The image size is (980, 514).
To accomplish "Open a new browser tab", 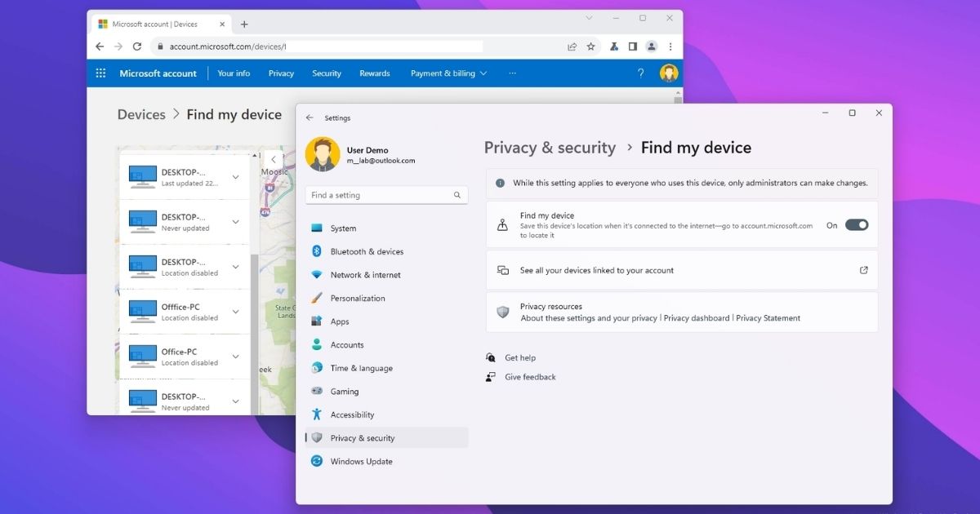I will 244,24.
